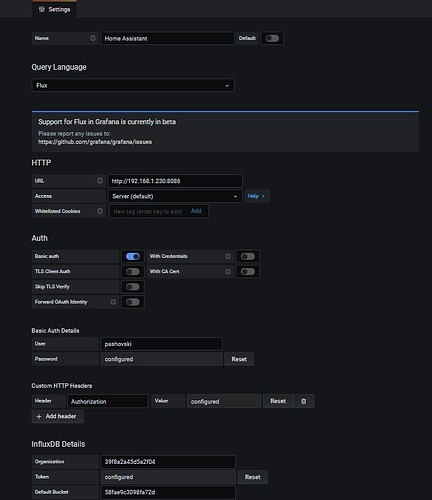Open the Query Language dropdown showing Flux
Screen dimensions: 432x500
[133, 85]
